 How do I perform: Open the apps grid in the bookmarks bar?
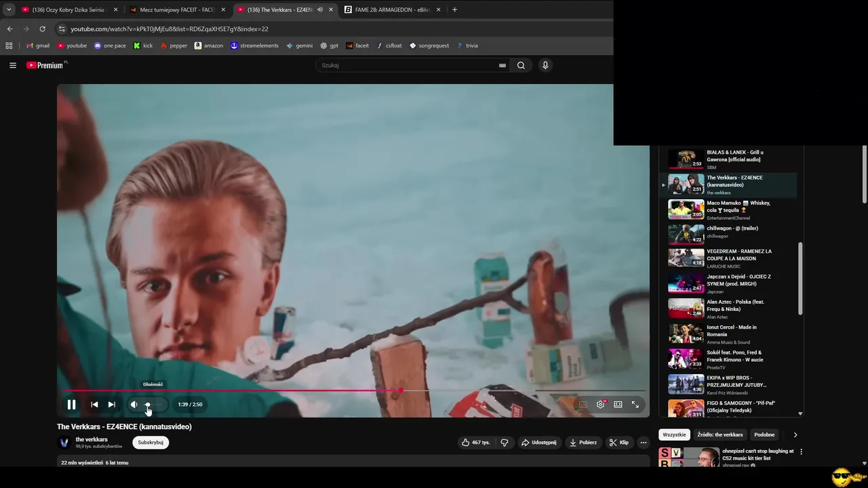[x=9, y=46]
